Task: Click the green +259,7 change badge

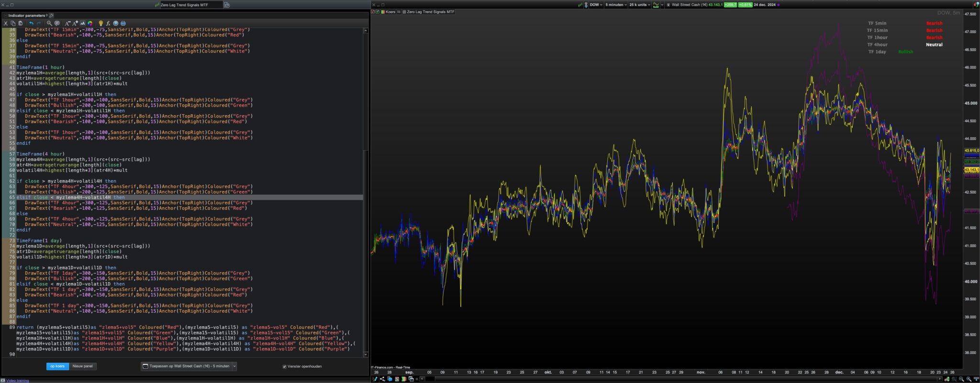Action: tap(730, 5)
